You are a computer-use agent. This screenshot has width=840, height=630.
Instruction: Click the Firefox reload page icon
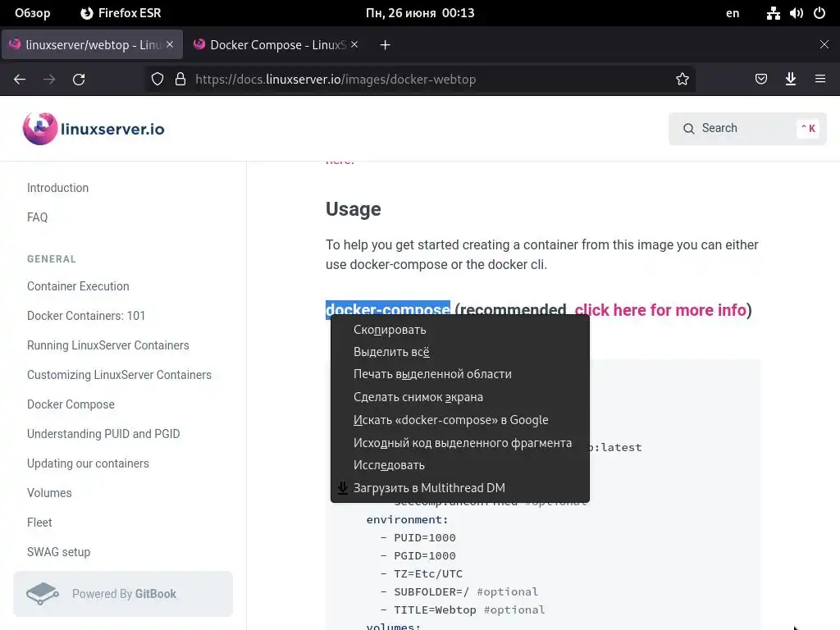coord(79,80)
